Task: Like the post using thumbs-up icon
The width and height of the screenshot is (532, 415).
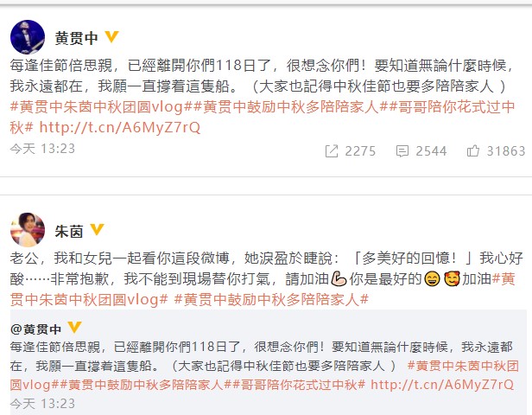Action: click(x=473, y=150)
